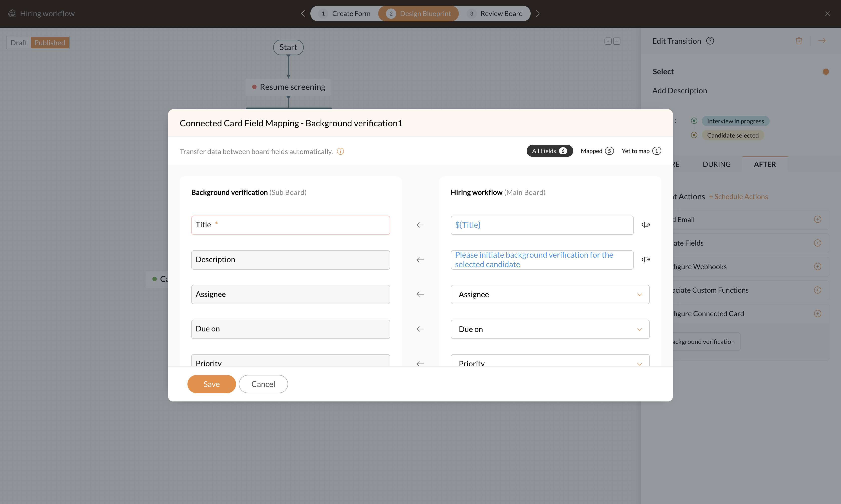The image size is (841, 504).
Task: Switch blueprint view to Draft
Action: pyautogui.click(x=19, y=43)
